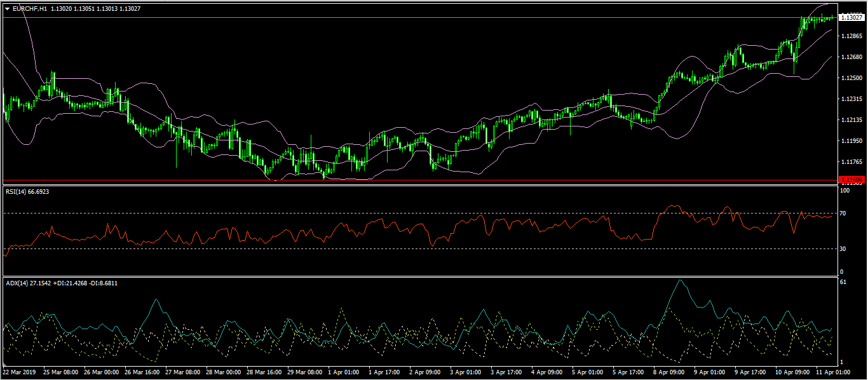
Task: Click the 8 Apr 09:00 time label
Action: [x=669, y=372]
